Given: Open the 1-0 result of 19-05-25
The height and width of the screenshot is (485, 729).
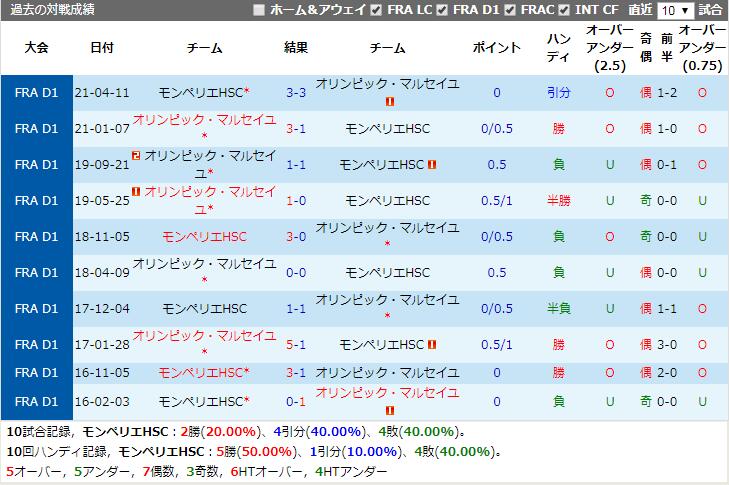Looking at the screenshot, I should [x=296, y=201].
